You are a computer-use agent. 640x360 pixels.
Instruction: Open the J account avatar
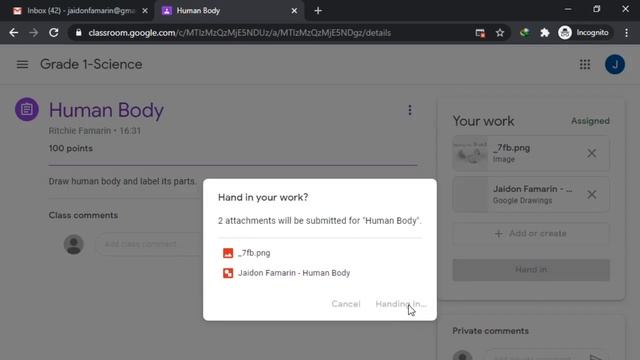point(615,64)
